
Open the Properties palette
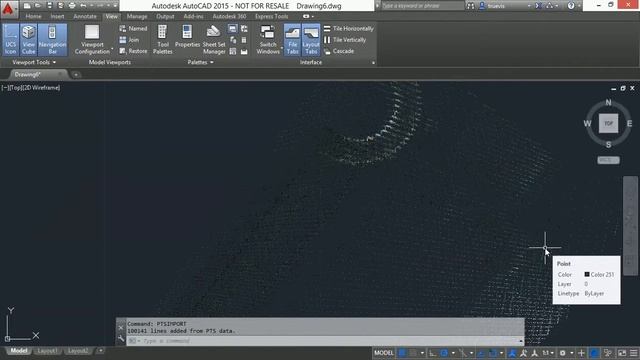(187, 37)
